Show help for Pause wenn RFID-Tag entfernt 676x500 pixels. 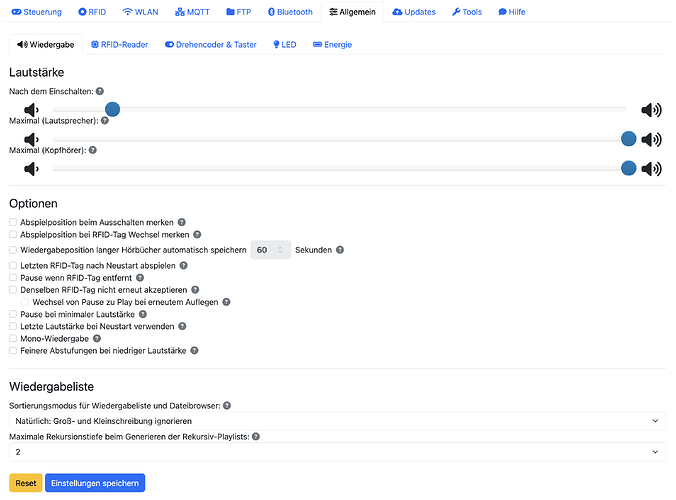[x=140, y=278]
